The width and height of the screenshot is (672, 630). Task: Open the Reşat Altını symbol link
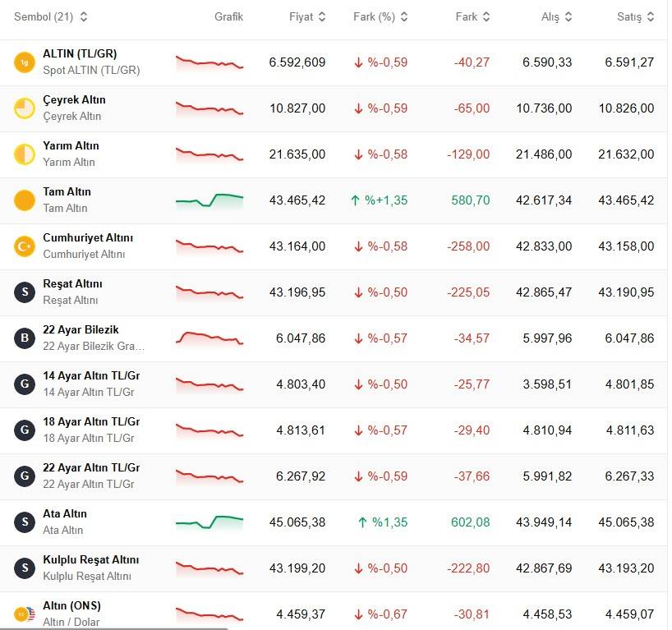pos(72,283)
